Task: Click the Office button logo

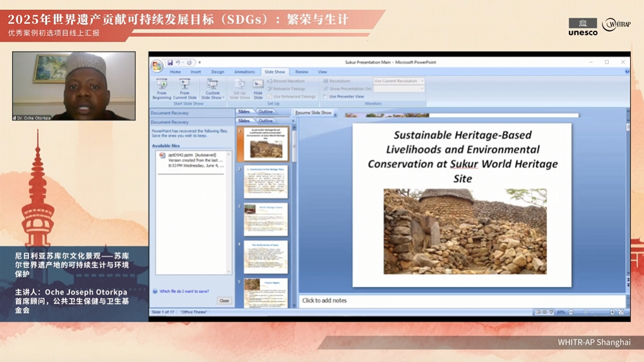Action: [157, 66]
